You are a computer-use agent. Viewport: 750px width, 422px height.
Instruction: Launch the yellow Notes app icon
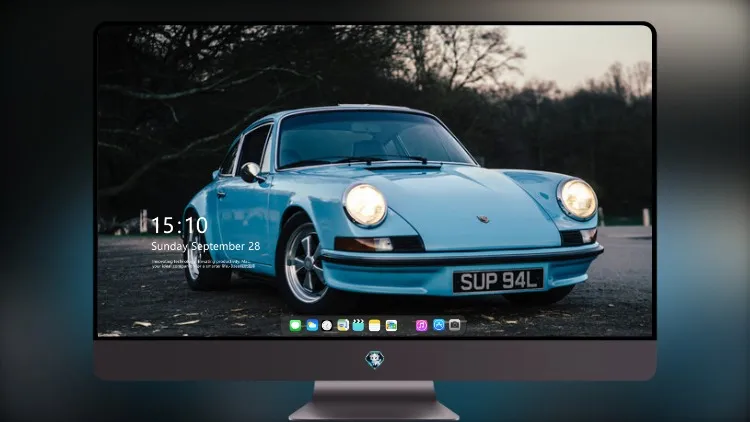[x=375, y=326]
